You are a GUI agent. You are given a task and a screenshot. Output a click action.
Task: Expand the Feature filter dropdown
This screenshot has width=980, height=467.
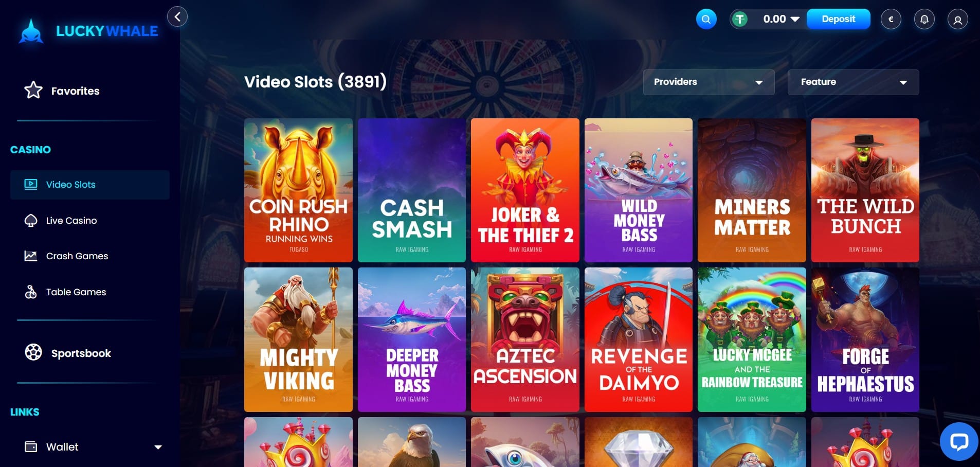click(853, 82)
